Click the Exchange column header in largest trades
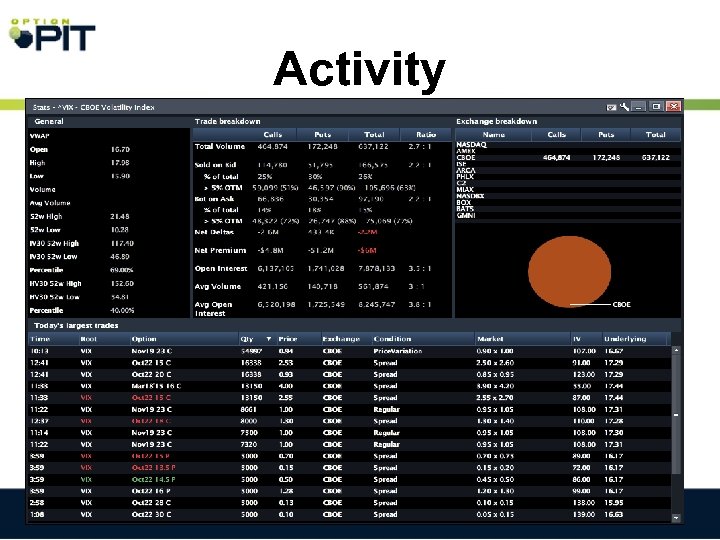Viewport: 720px width, 540px height. 346,339
